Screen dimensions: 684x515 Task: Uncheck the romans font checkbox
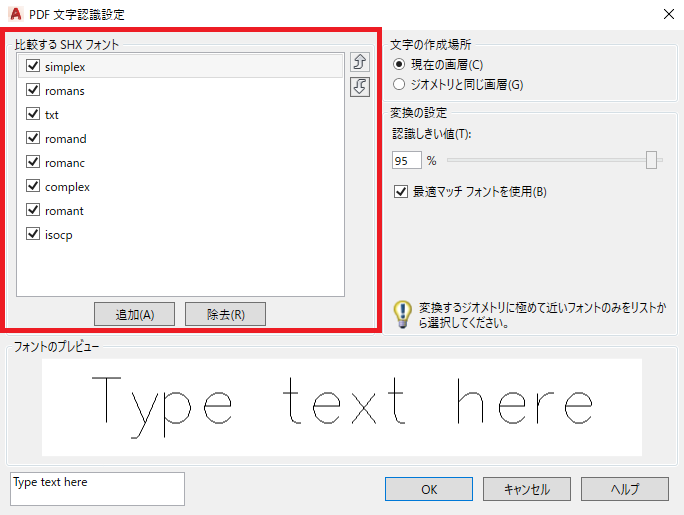pos(33,90)
